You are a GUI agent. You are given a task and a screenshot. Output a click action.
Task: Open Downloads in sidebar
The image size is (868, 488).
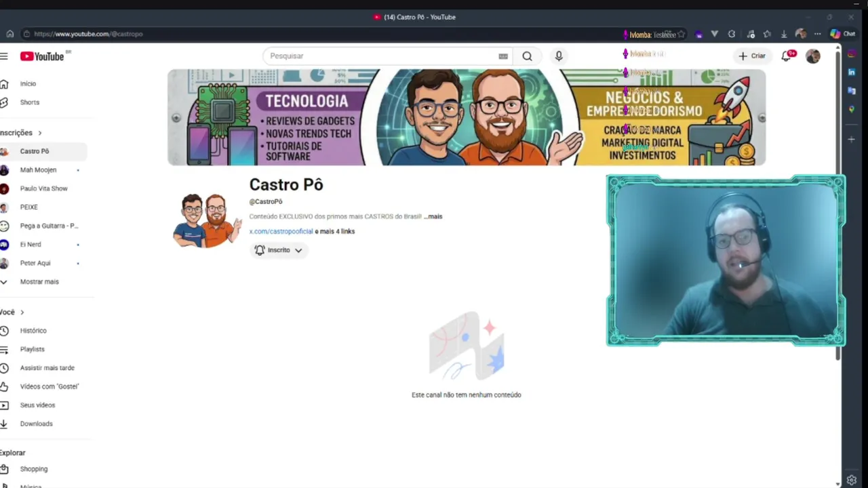click(36, 424)
